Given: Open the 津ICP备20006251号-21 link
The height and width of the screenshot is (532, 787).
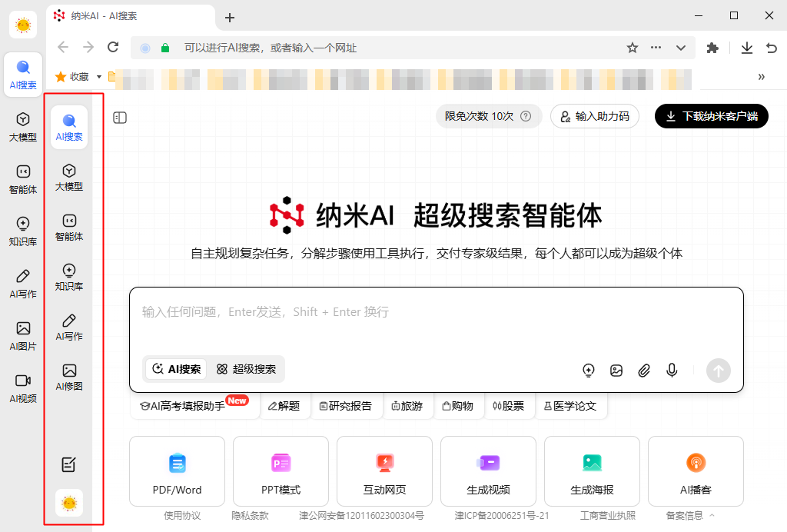Looking at the screenshot, I should point(502,515).
